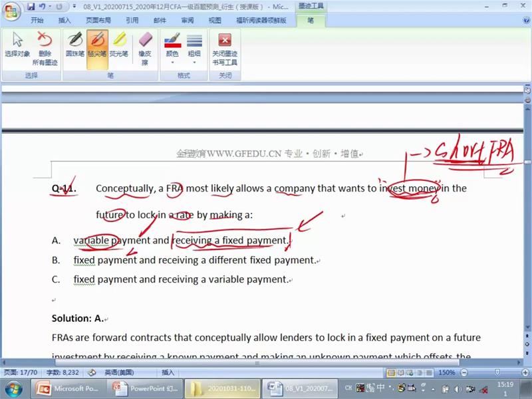Screen dimensions: 532x399
Task: Click the Solution: A. heading text
Action: [78, 319]
